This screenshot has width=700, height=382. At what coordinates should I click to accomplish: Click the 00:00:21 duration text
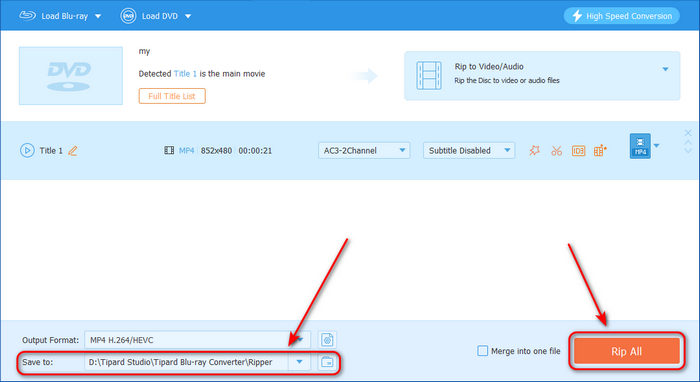point(255,151)
